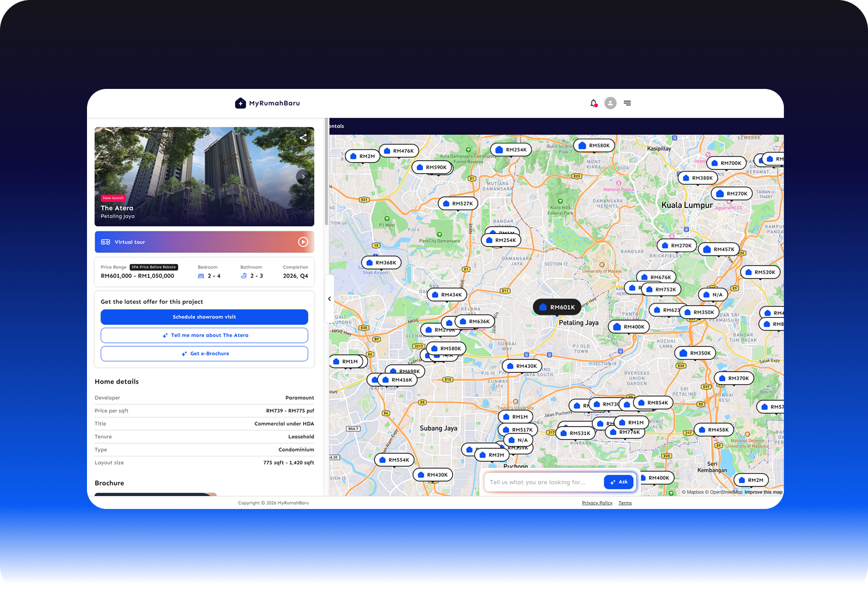Open the Terms link
The height and width of the screenshot is (596, 868).
coord(625,503)
